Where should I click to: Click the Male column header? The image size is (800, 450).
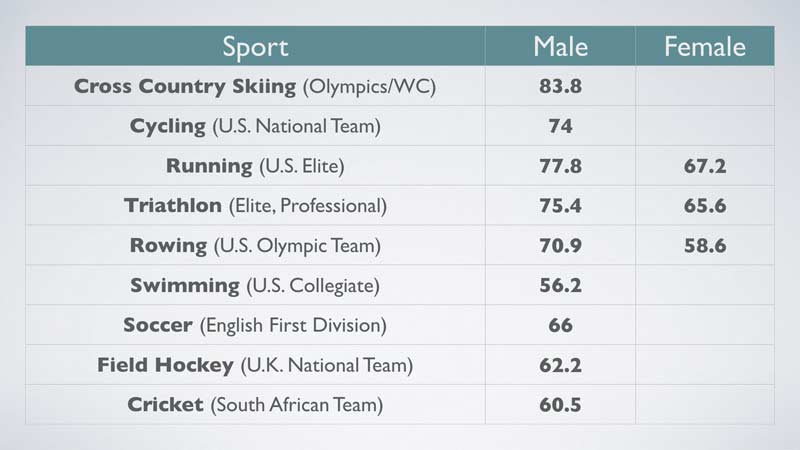(560, 46)
